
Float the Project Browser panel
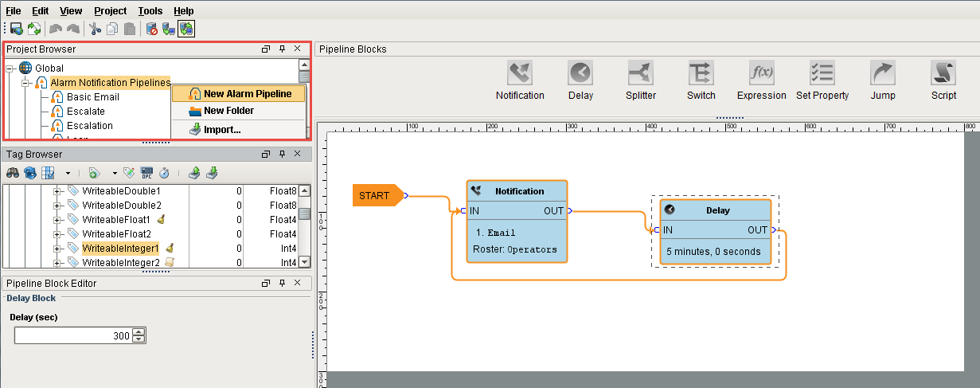coord(267,49)
